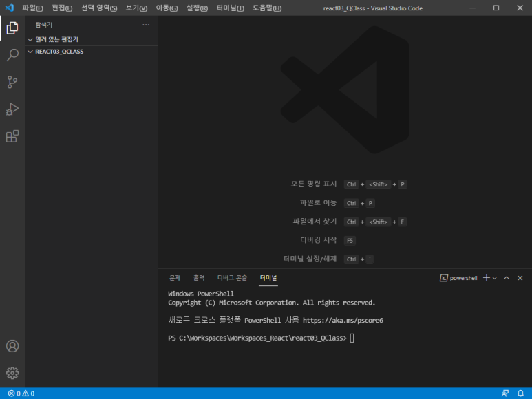This screenshot has height=399, width=532.
Task: Click the 디버깅 시작 shortcut label
Action: point(318,240)
